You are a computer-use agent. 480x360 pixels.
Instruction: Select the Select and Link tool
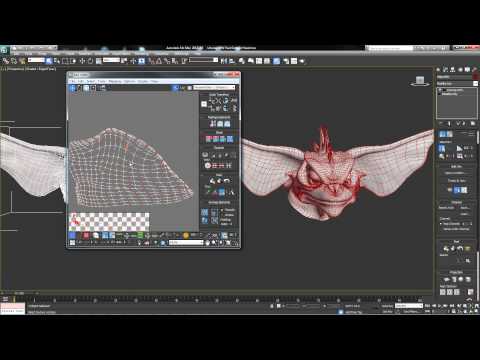pyautogui.click(x=6, y=61)
